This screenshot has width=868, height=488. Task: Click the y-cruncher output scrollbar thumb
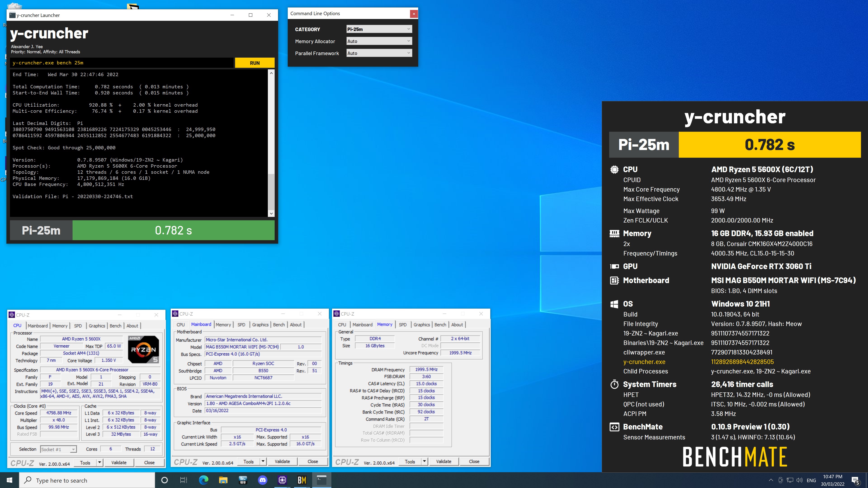click(x=271, y=192)
